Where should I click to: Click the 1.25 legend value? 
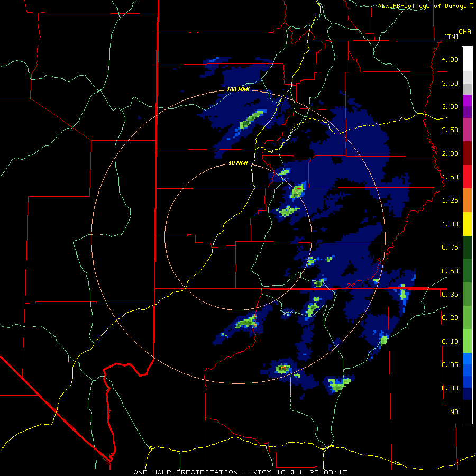(450, 200)
